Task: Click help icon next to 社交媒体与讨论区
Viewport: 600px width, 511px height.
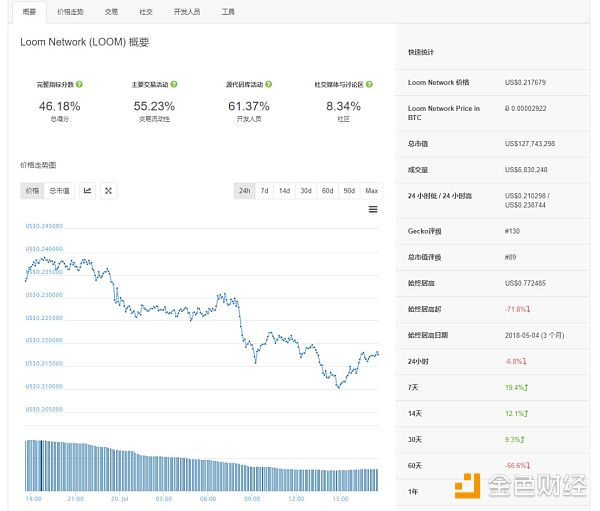Action: click(x=369, y=84)
